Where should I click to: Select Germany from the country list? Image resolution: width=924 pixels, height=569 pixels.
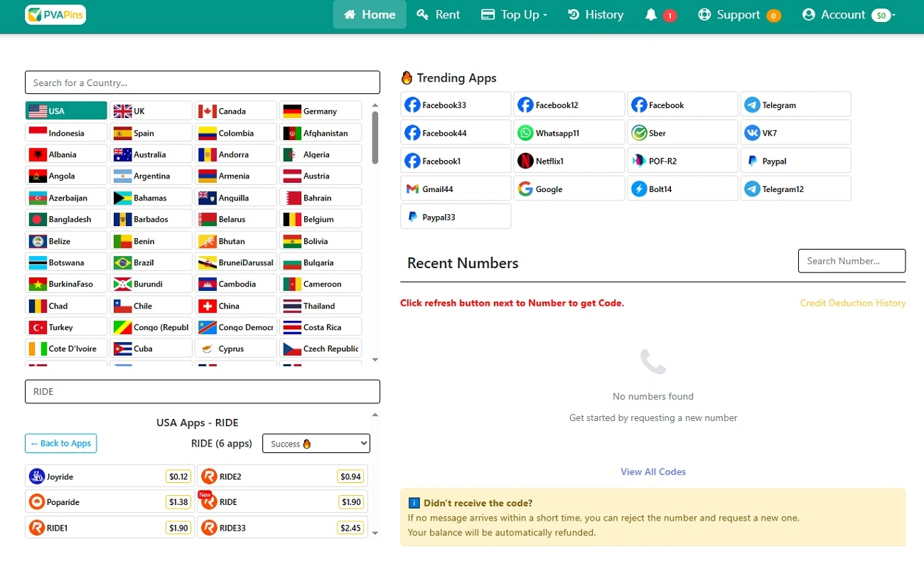(x=321, y=111)
